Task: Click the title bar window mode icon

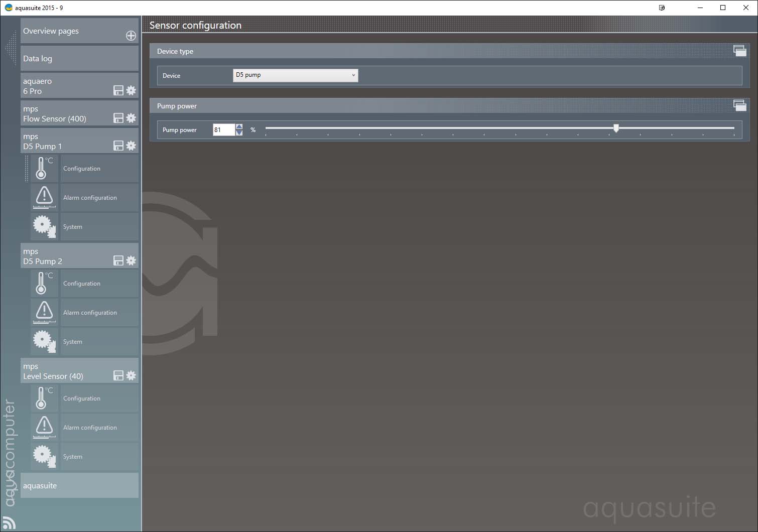Action: click(x=662, y=8)
